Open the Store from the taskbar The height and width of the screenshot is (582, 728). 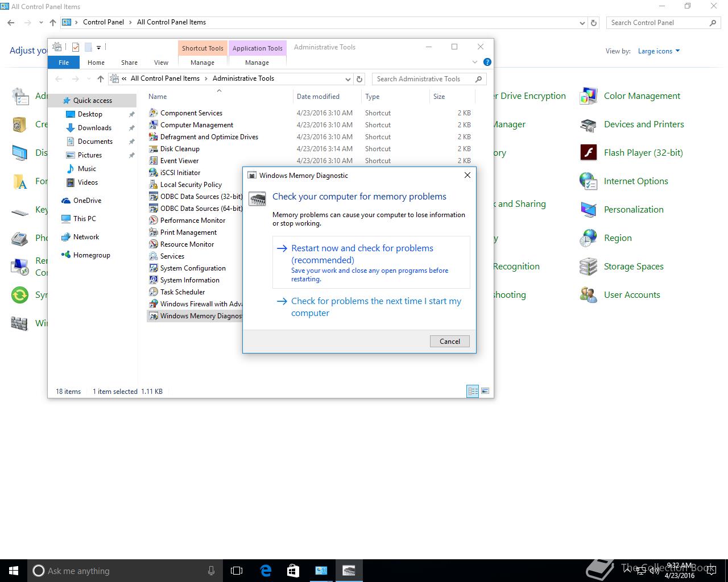[293, 571]
